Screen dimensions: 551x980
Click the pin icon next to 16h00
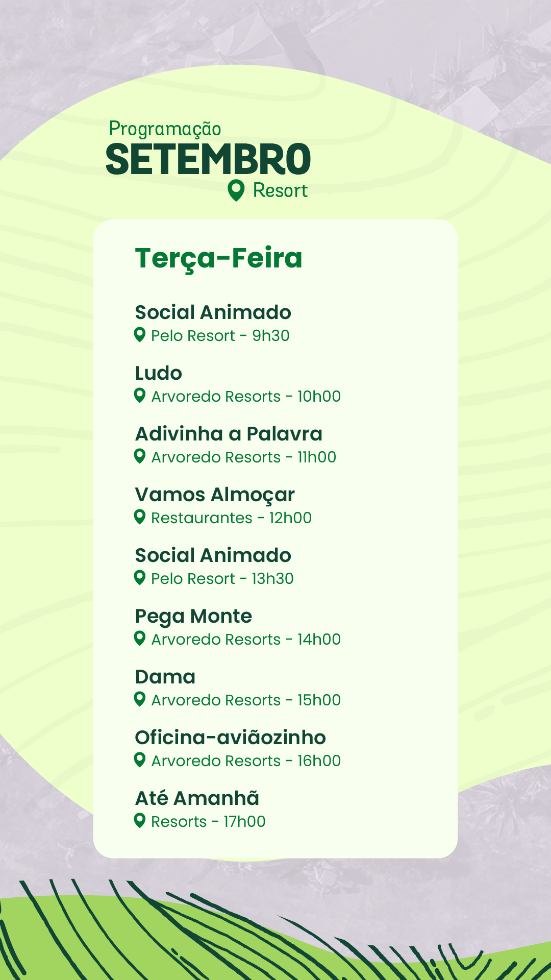click(x=139, y=760)
